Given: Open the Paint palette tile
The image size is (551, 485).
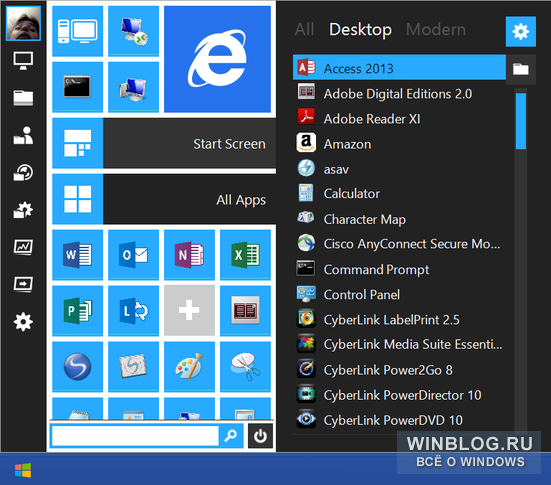Looking at the screenshot, I should tap(189, 367).
